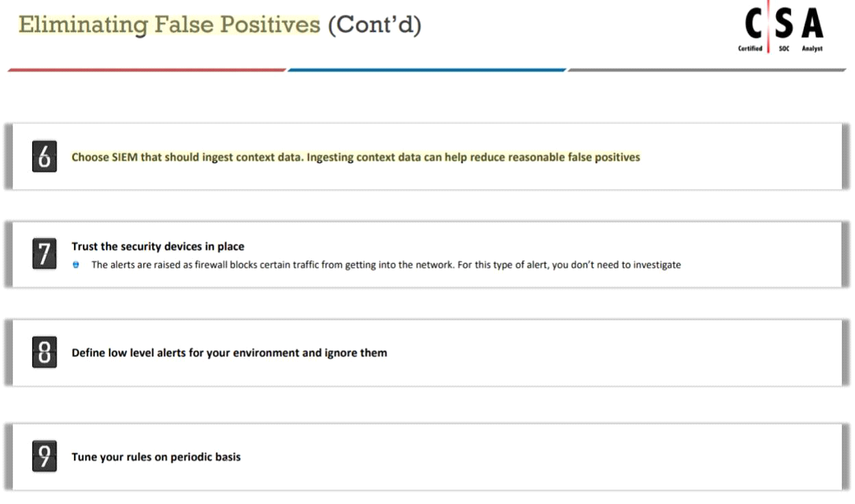Screen dimensions: 855x504
Task: Click the sentence about firewall blocks certain traffic
Action: [x=386, y=265]
